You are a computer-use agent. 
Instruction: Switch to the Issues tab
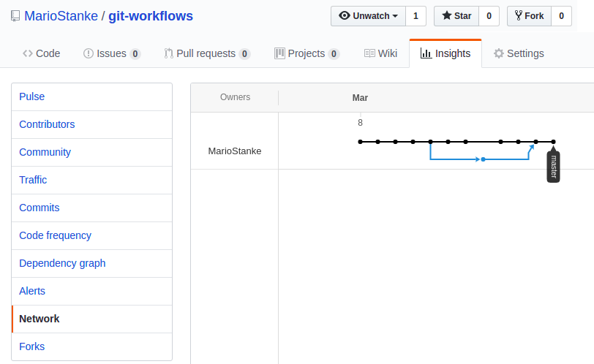[x=112, y=53]
